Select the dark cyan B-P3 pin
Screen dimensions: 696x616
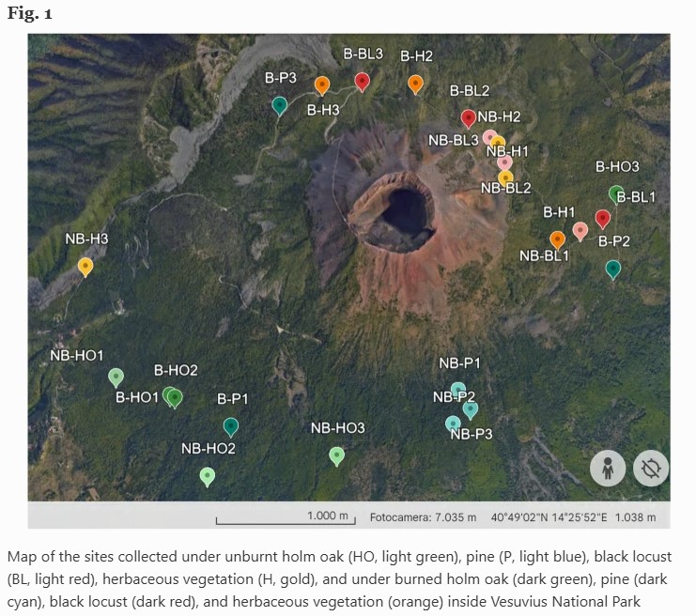click(279, 106)
